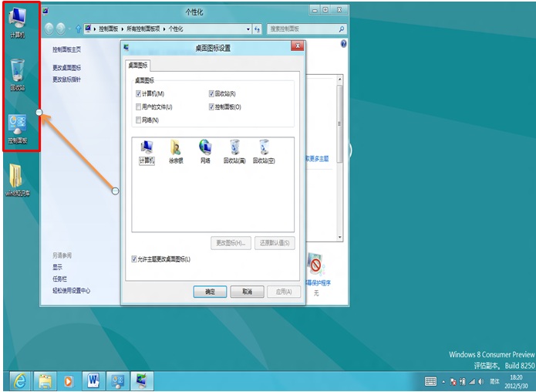Click the volume speaker tray icon
Viewport: 536px width, 392px height.
click(481, 381)
